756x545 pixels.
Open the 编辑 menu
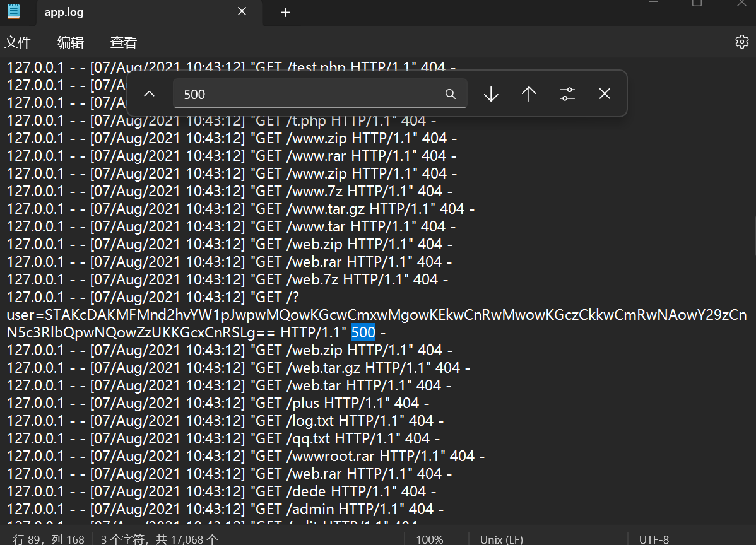pyautogui.click(x=71, y=42)
